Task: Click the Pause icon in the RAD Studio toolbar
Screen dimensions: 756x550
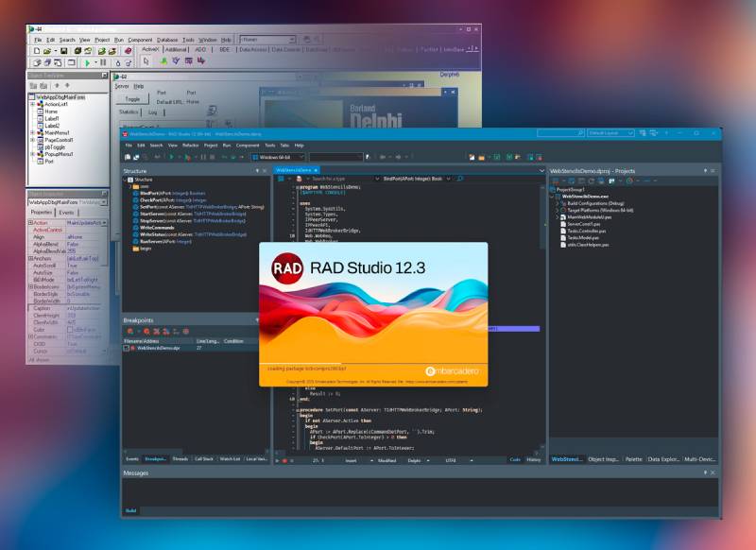Action: pos(203,157)
